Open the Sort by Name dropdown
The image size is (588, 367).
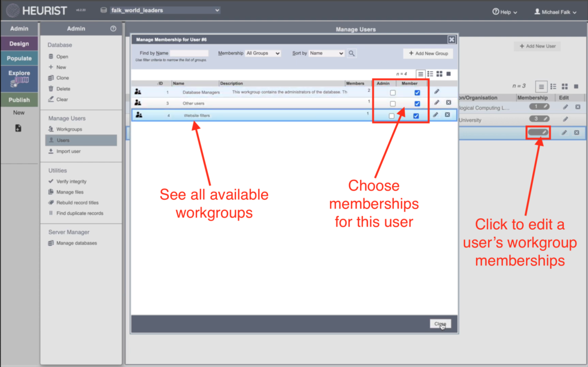327,53
